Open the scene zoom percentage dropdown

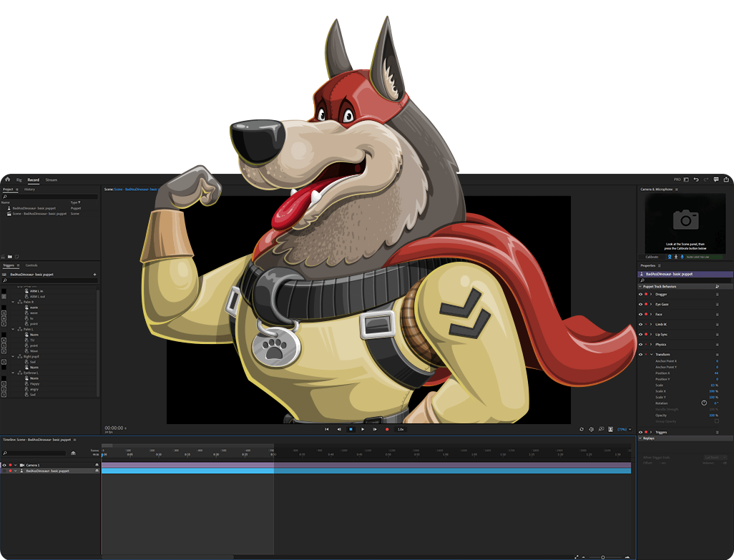click(622, 429)
